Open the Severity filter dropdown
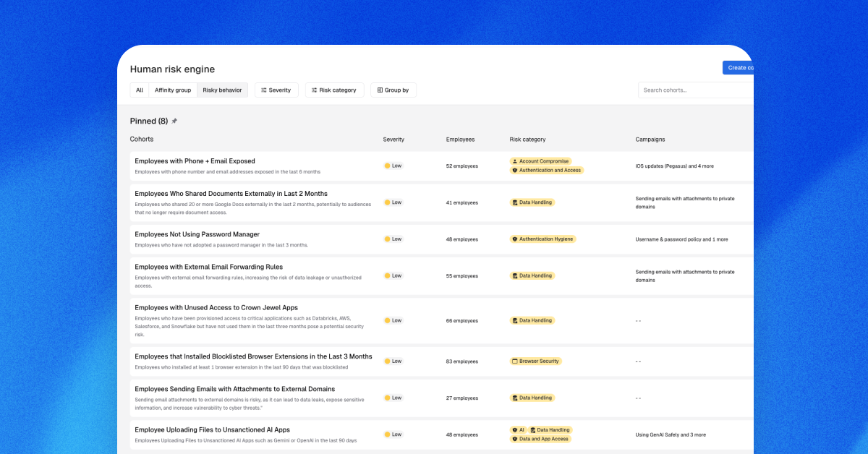This screenshot has width=868, height=454. coord(276,90)
